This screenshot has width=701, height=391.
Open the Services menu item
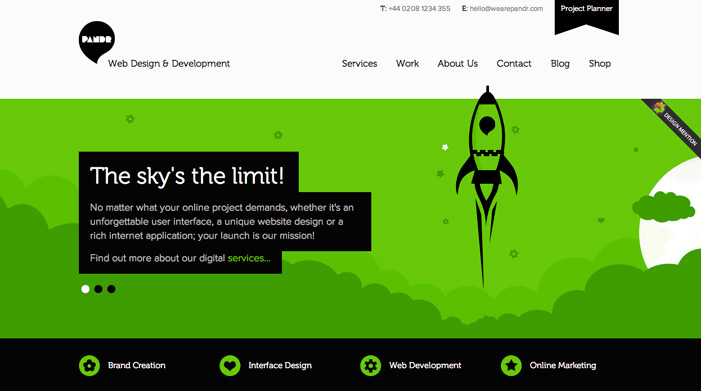click(x=359, y=63)
